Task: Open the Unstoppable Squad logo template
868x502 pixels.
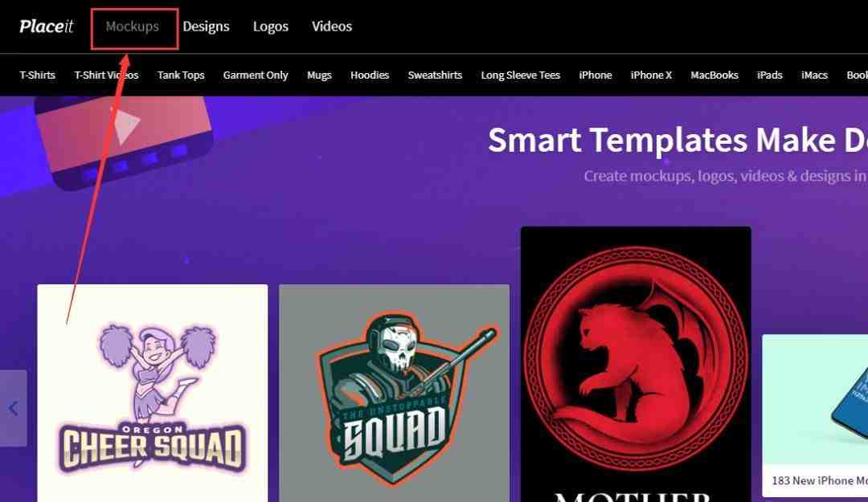Action: 394,393
